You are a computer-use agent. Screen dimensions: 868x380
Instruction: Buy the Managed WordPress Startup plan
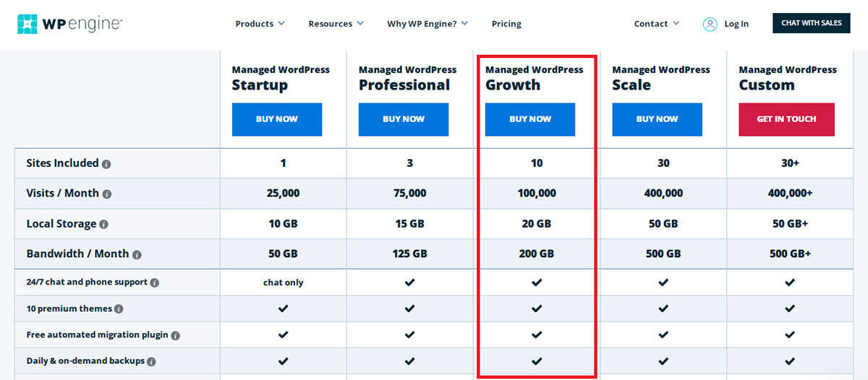(x=277, y=119)
